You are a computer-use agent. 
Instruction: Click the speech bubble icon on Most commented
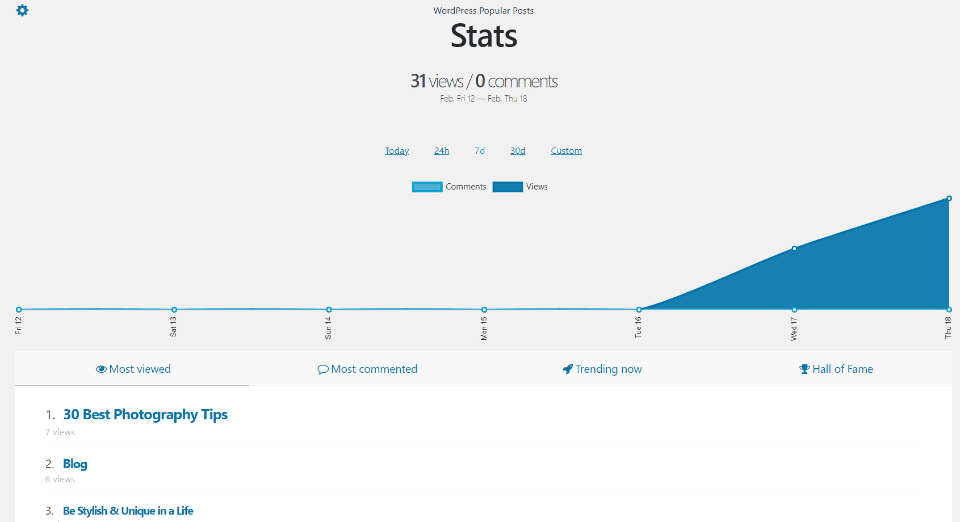click(x=323, y=369)
